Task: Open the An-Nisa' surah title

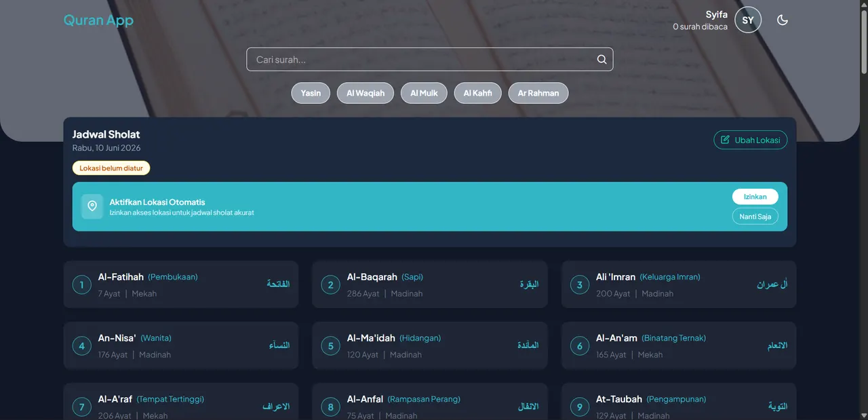Action: [x=117, y=338]
